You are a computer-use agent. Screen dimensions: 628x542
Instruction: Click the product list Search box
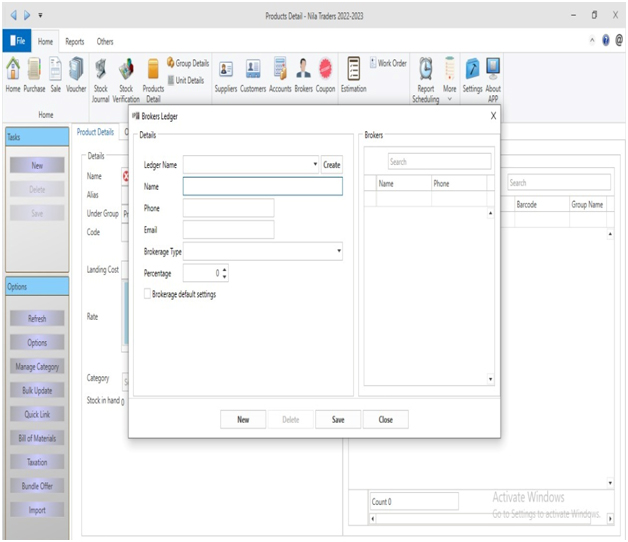click(x=559, y=183)
